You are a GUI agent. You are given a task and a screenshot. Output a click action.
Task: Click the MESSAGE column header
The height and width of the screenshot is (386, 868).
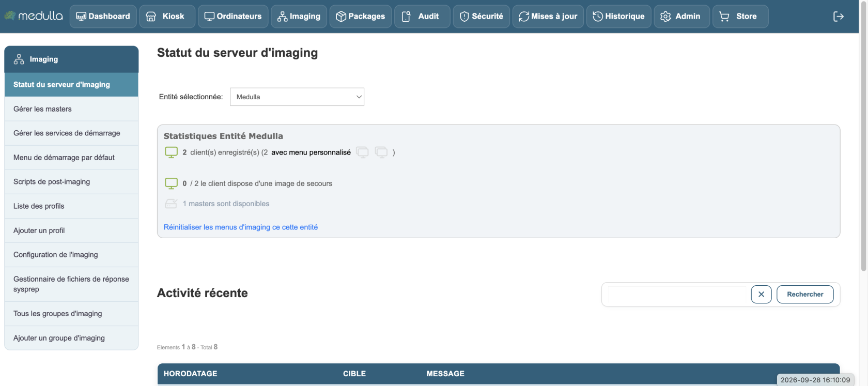445,374
